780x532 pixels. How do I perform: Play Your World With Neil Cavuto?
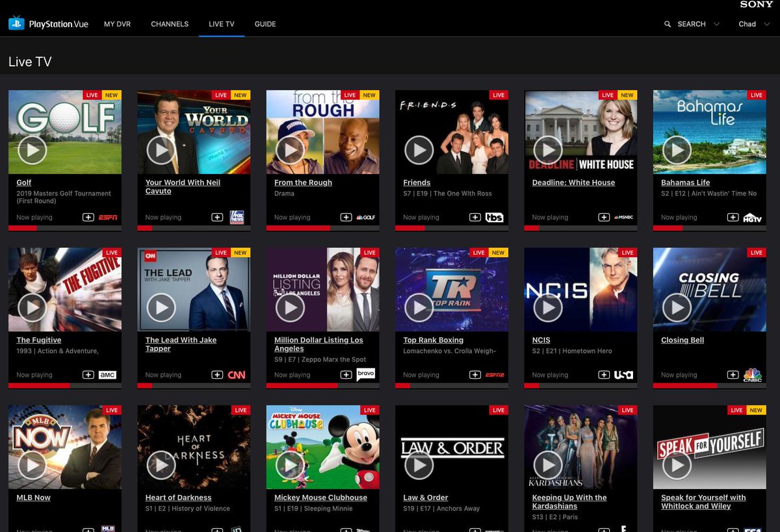[161, 150]
